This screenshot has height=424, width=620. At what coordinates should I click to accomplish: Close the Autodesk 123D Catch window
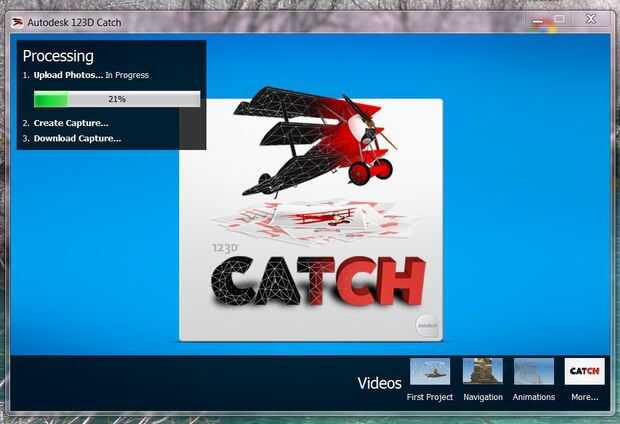coord(591,19)
